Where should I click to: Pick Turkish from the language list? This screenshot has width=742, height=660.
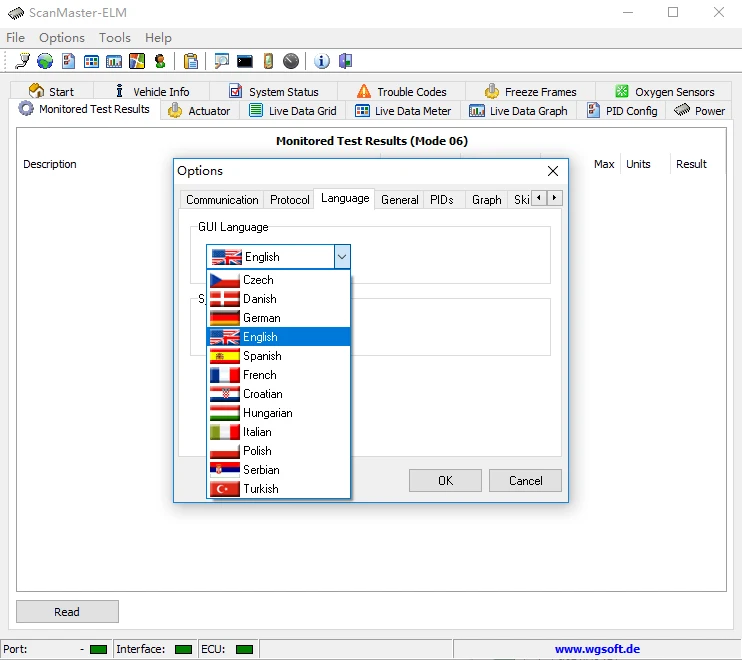click(279, 488)
